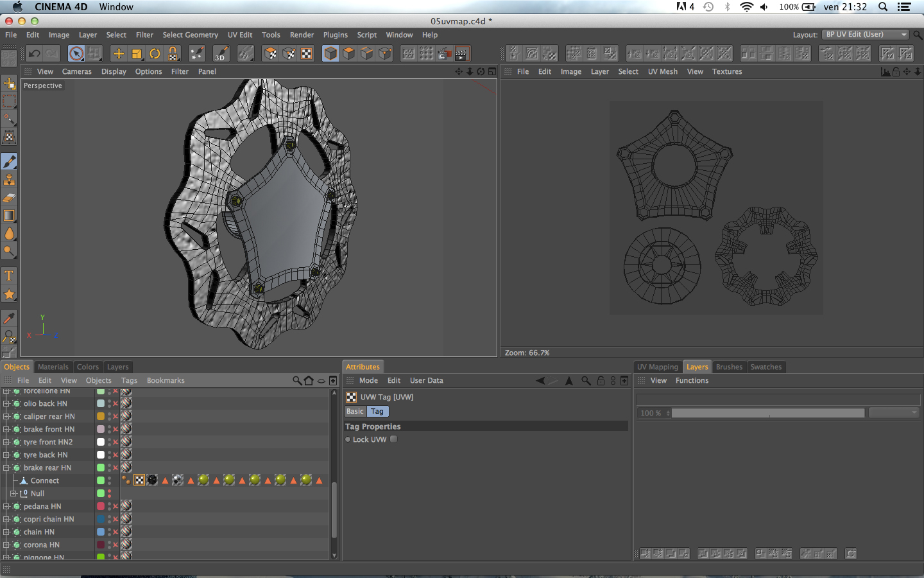
Task: Collapse the brake rear HN tree item
Action: click(6, 468)
